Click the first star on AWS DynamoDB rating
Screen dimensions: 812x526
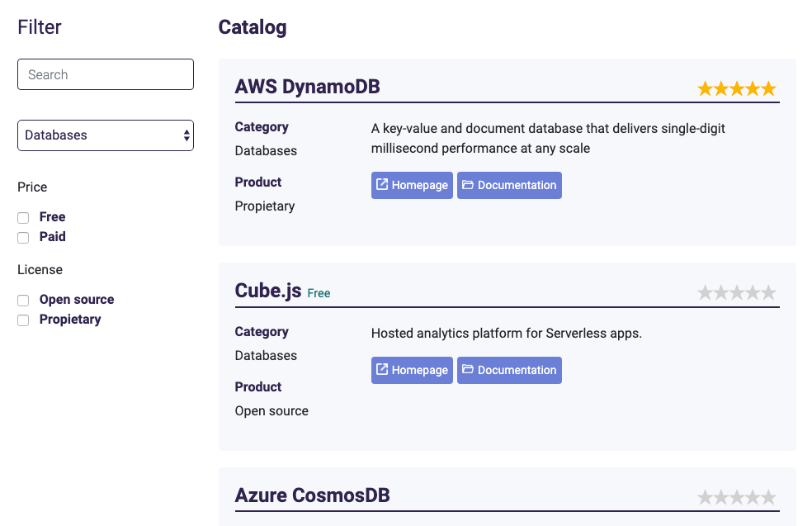pos(706,88)
